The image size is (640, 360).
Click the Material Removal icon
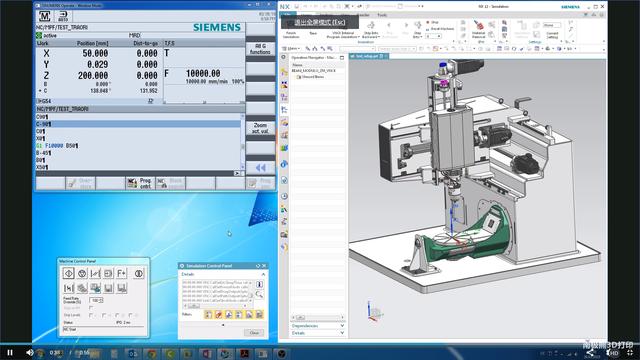[478, 29]
